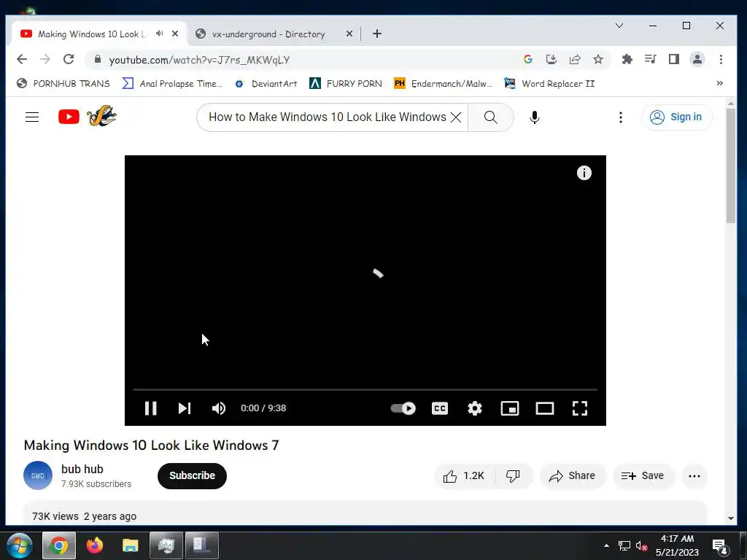Click page scrollbar down arrow

pos(731,519)
